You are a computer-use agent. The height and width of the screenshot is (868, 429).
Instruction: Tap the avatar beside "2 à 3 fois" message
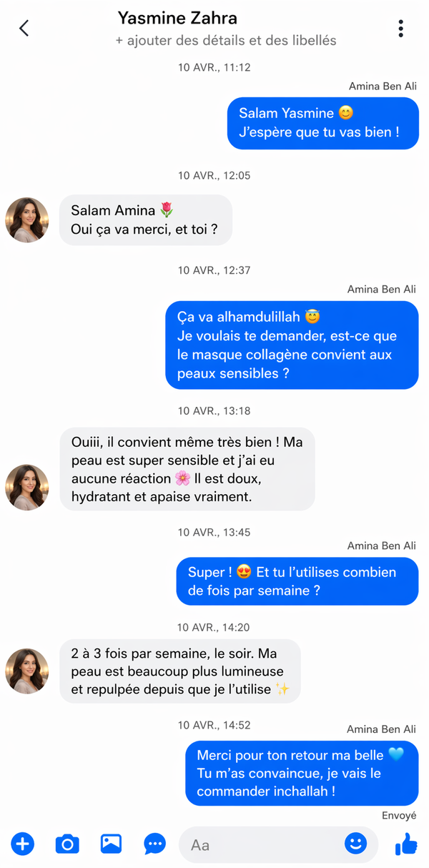[27, 671]
